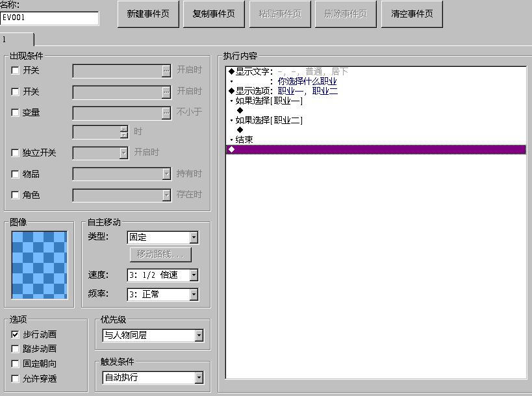Open the 频率 dropdown showing 正常

pyautogui.click(x=194, y=295)
